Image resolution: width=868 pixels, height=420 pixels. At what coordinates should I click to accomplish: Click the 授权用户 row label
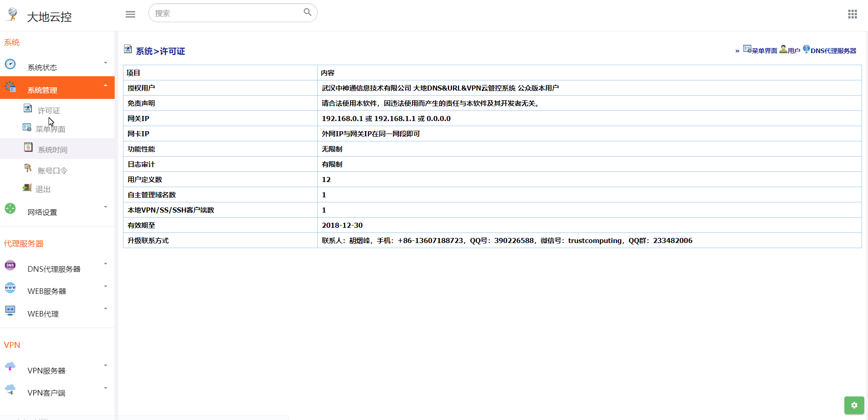[141, 88]
